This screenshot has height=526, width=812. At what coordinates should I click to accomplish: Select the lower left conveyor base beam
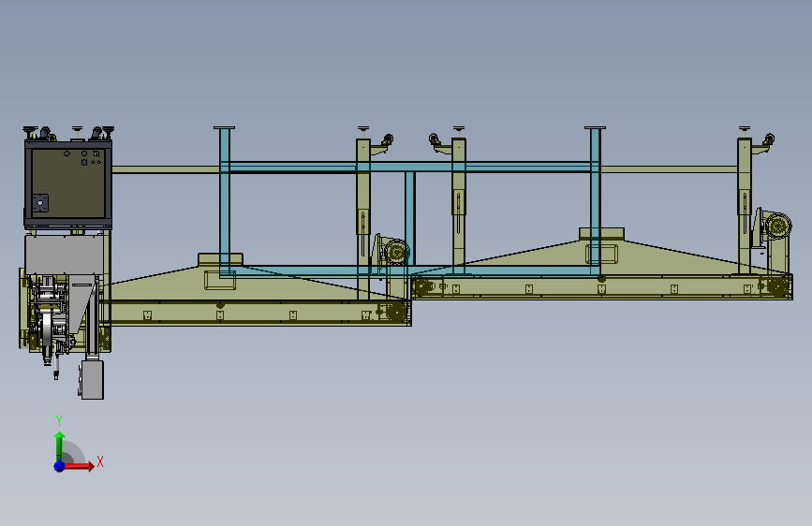[x=260, y=314]
